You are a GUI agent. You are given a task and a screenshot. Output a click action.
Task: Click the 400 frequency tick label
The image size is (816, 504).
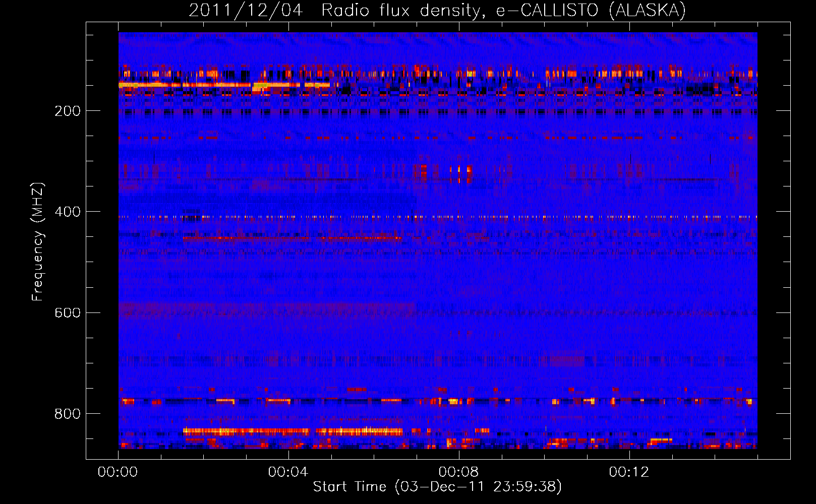click(68, 212)
